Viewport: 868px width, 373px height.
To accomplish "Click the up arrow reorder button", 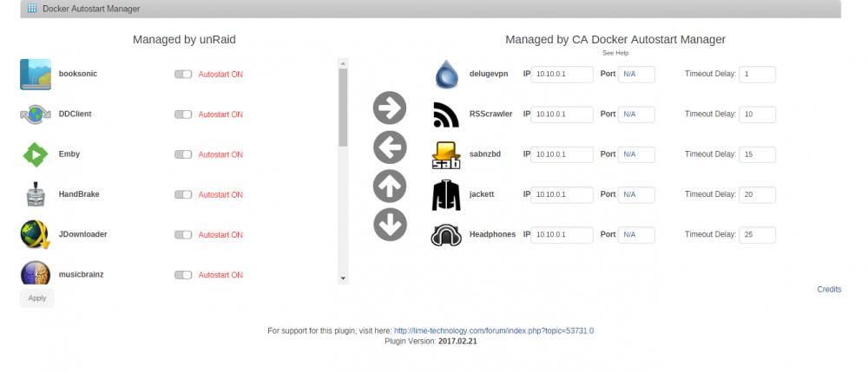I will 390,186.
